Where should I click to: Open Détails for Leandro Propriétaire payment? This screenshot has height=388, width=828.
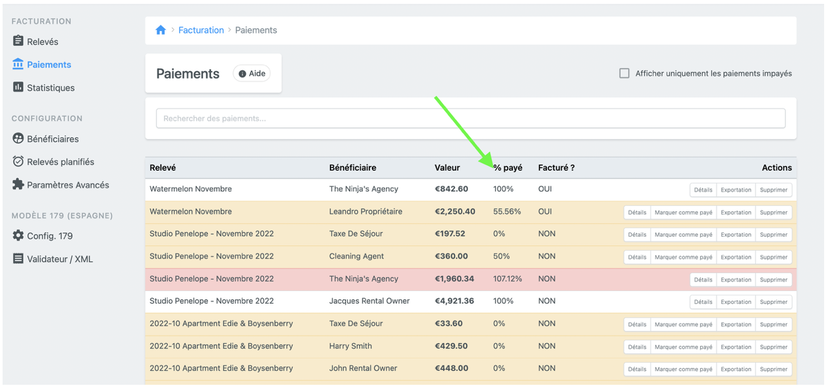(x=637, y=212)
